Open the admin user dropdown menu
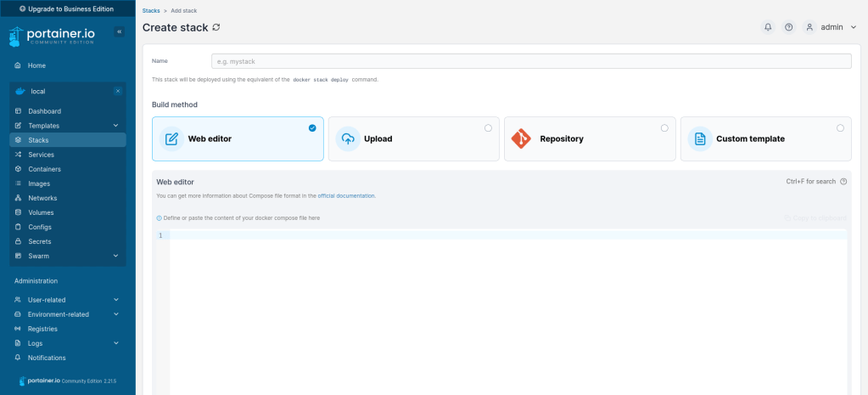The width and height of the screenshot is (868, 395). [x=832, y=27]
